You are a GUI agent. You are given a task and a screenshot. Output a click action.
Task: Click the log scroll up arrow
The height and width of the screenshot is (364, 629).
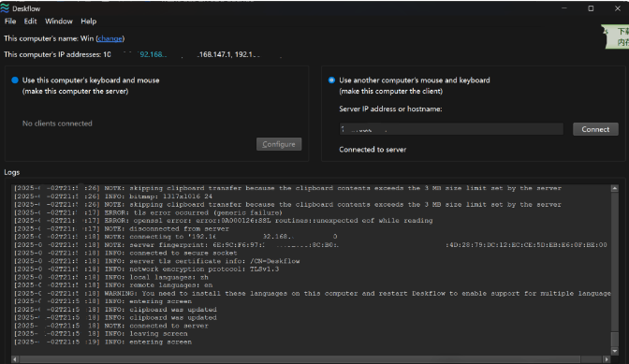tap(614, 188)
